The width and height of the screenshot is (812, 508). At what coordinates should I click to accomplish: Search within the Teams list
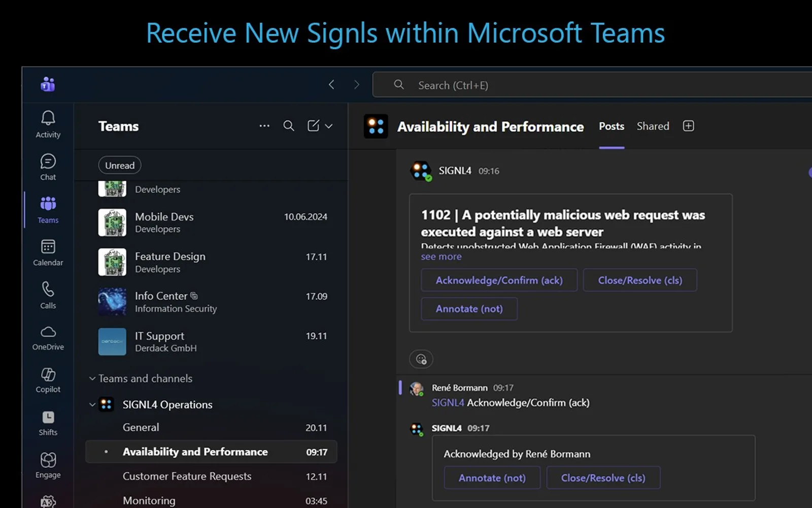click(x=288, y=126)
